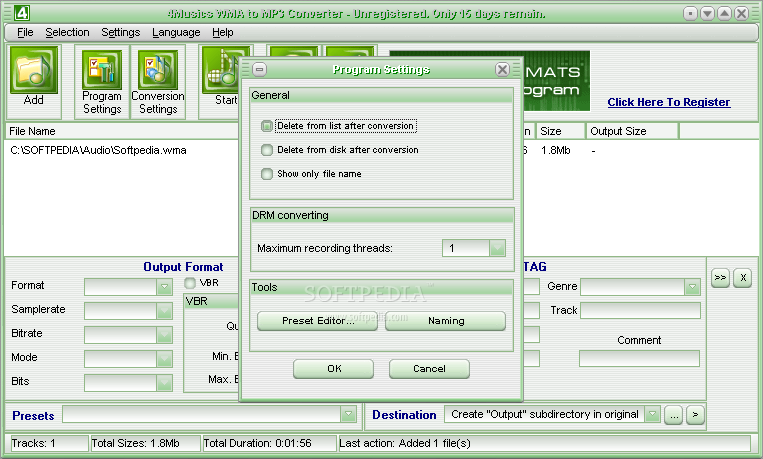The image size is (763, 459).
Task: Click the Program Settings dialog rollup icon
Action: point(260,70)
